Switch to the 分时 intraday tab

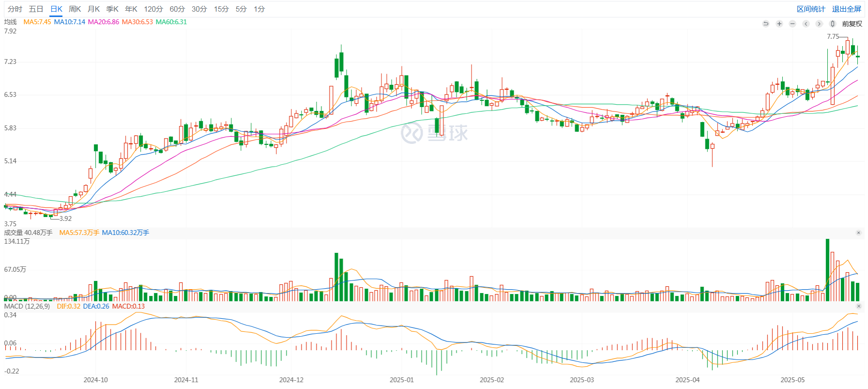[15, 9]
